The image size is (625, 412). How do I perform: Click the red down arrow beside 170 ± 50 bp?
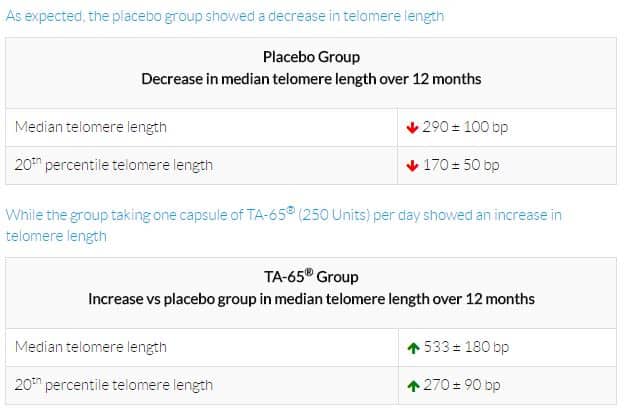(411, 165)
